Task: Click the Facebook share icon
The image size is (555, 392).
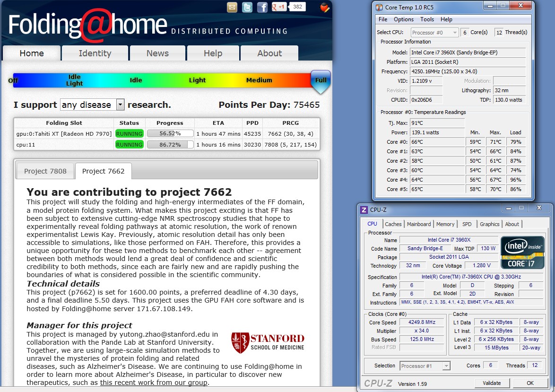Action: pyautogui.click(x=262, y=7)
